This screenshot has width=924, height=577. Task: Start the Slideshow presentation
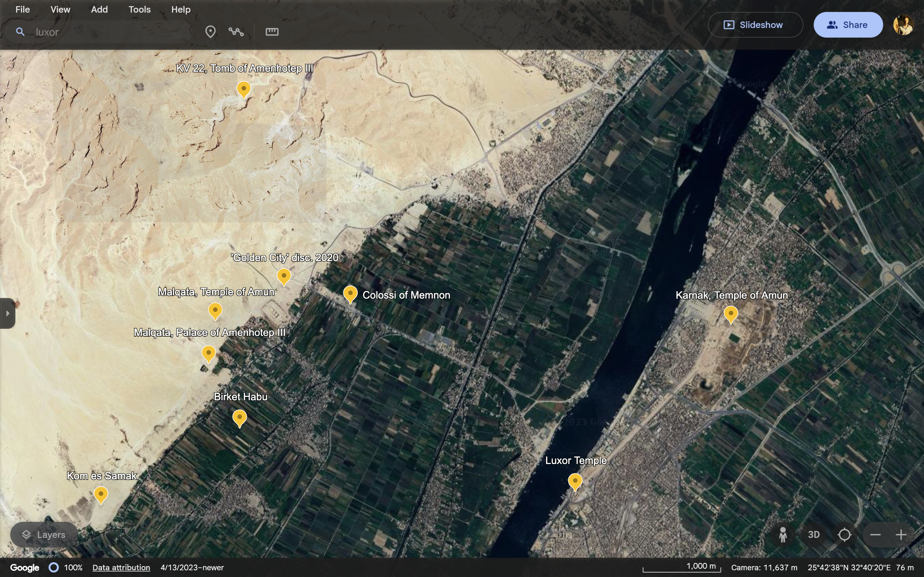coord(755,25)
